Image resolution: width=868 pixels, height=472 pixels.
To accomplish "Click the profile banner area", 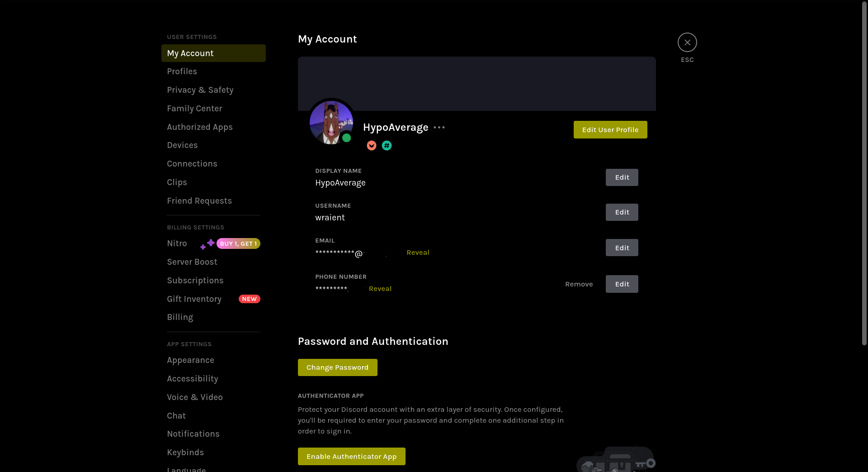I will 476,84.
